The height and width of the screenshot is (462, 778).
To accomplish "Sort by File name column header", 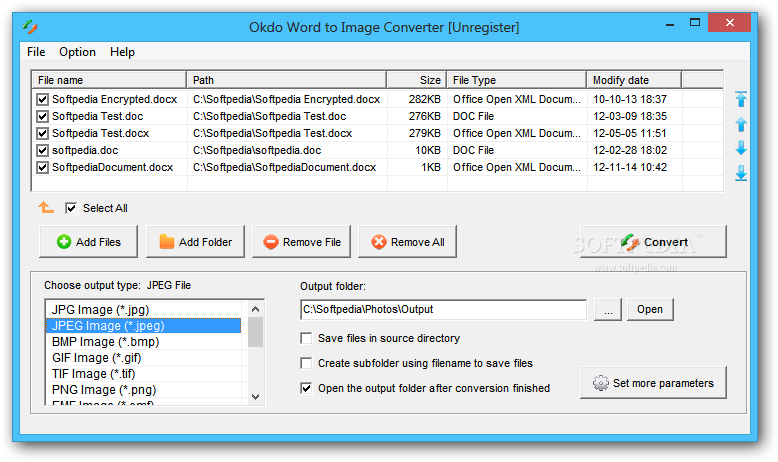I will pos(109,80).
